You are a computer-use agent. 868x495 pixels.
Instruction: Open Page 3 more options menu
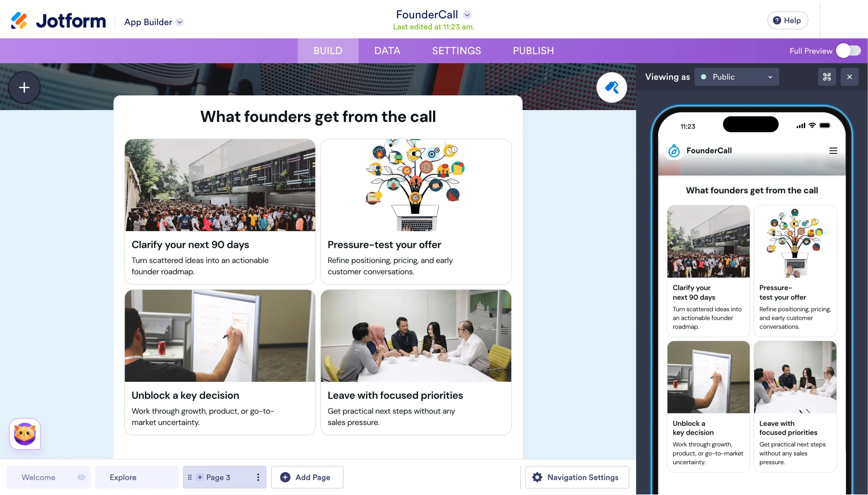258,477
